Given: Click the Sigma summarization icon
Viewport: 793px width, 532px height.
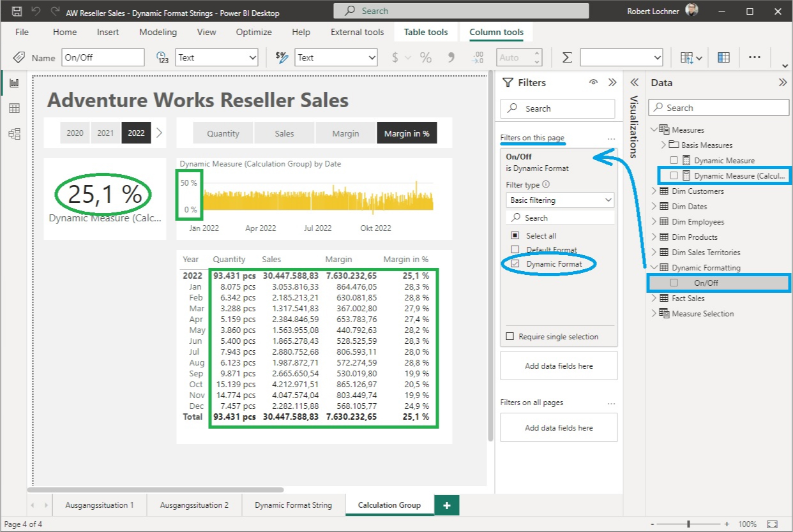Looking at the screenshot, I should tap(567, 57).
